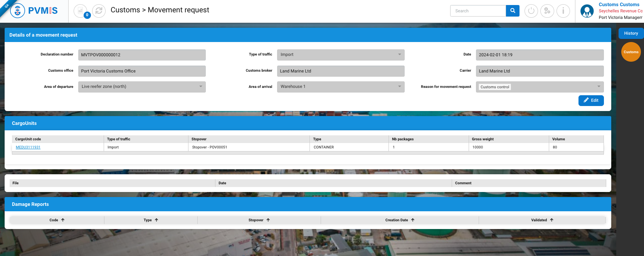
Task: Click the Search input field
Action: pos(478,11)
